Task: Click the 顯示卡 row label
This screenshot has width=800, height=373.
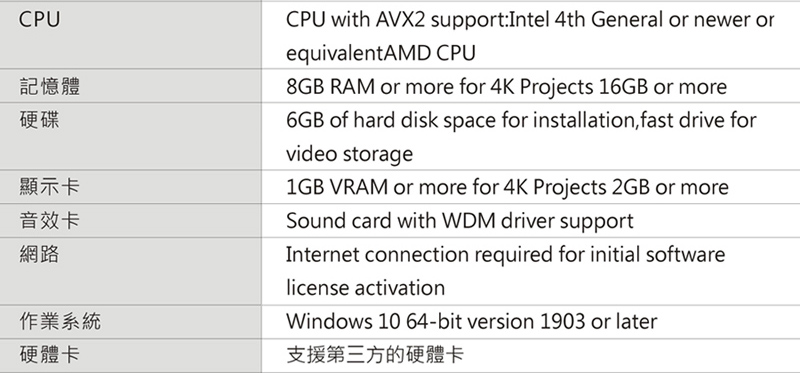Action: [49, 186]
